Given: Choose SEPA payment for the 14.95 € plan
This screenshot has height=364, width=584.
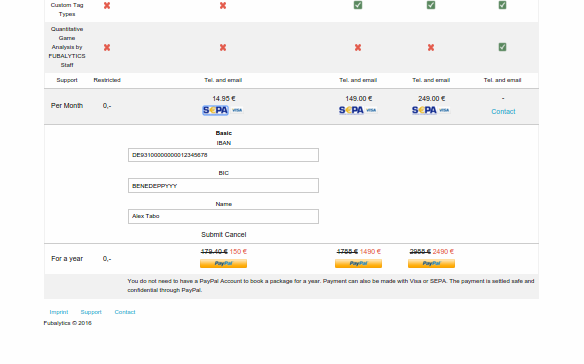Looking at the screenshot, I should click(x=215, y=110).
